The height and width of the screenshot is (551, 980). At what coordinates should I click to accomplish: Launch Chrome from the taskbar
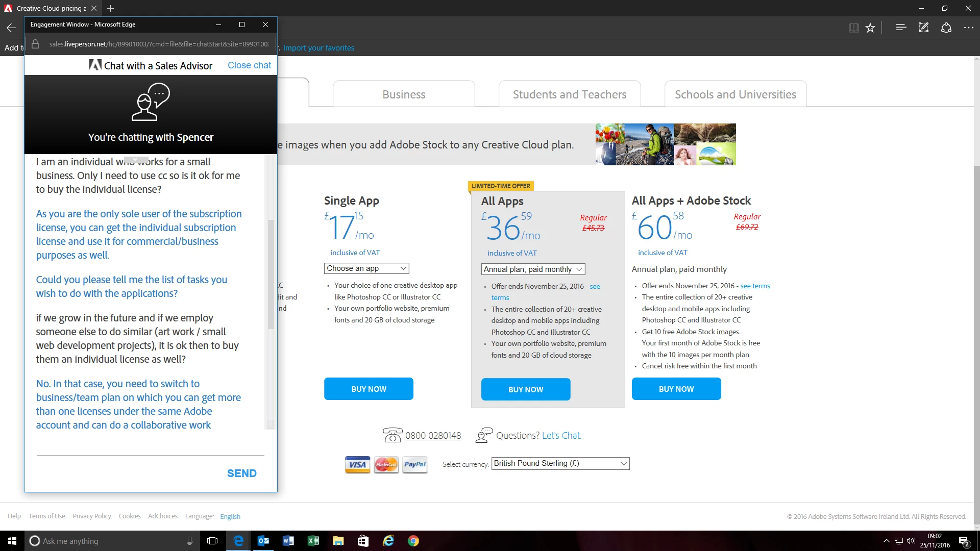click(x=413, y=541)
